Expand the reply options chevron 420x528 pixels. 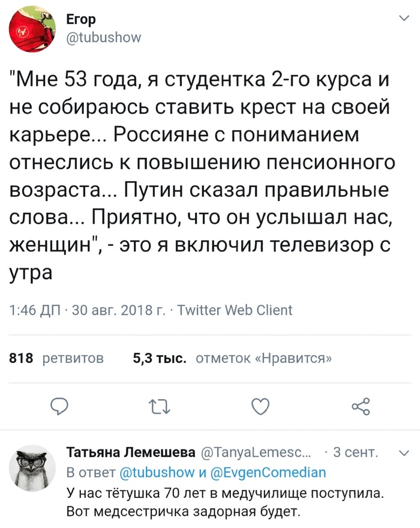coord(403,452)
